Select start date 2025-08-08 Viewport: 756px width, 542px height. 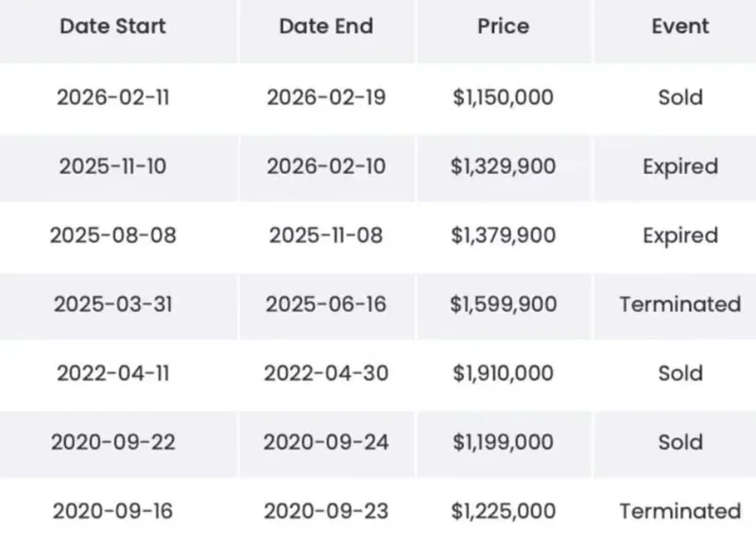click(112, 235)
